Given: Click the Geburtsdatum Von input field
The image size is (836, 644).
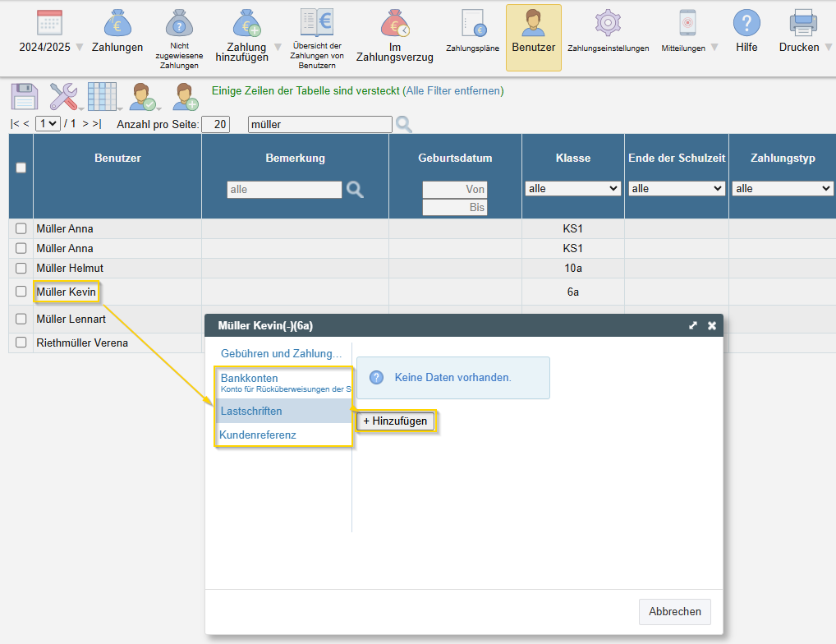Looking at the screenshot, I should click(x=455, y=189).
